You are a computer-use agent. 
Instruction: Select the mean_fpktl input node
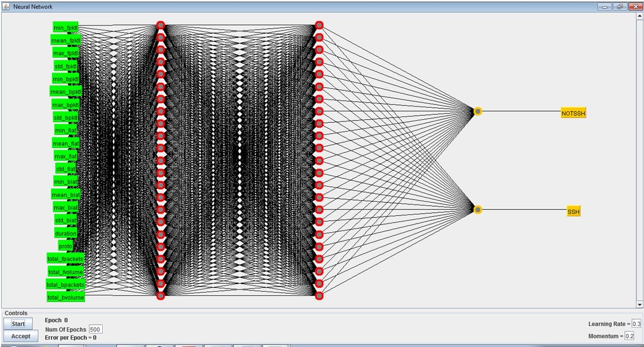(66, 40)
